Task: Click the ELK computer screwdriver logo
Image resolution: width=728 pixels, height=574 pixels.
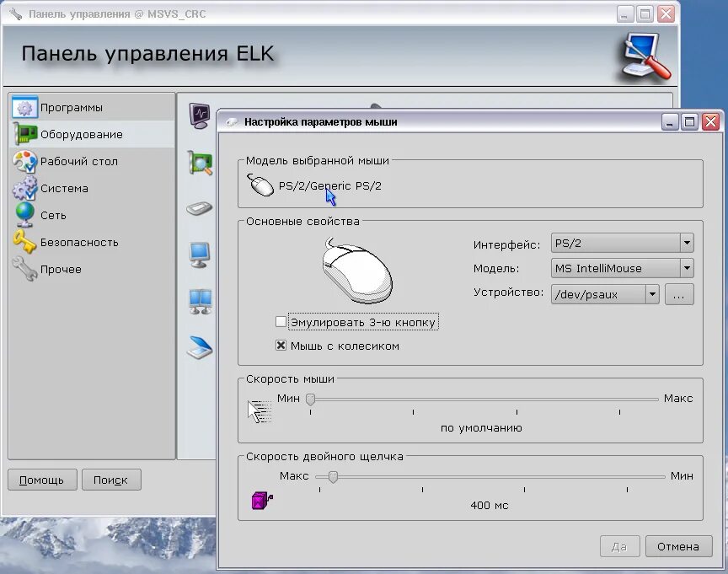Action: (645, 57)
